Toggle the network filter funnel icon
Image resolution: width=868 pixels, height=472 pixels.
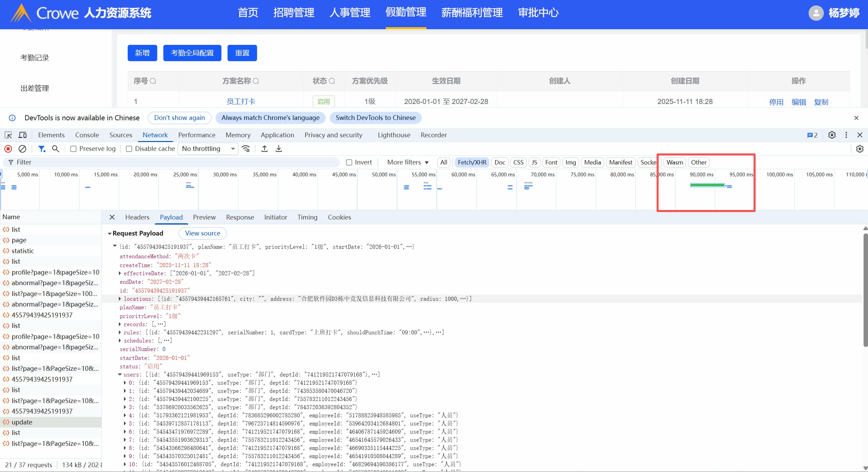tap(42, 149)
